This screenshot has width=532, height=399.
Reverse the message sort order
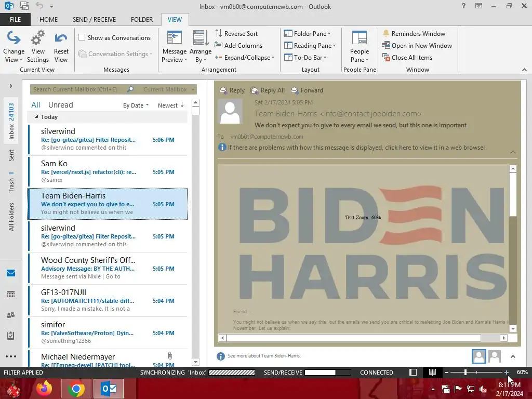pyautogui.click(x=236, y=34)
